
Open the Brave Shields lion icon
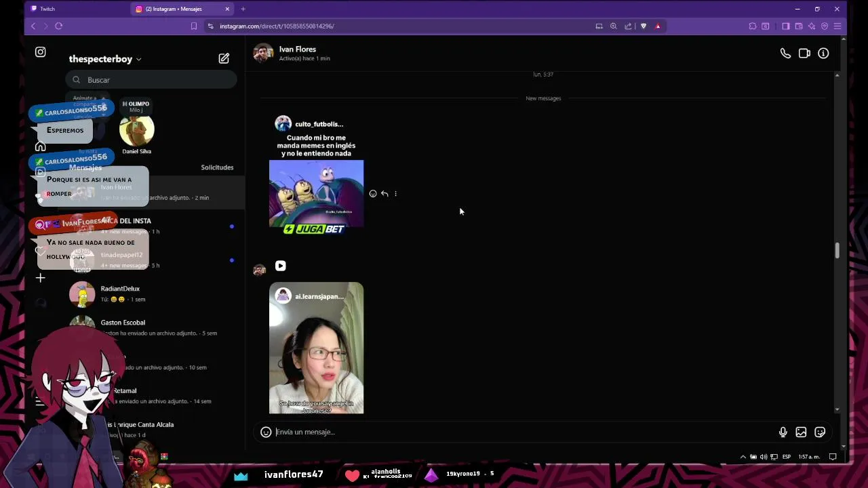[x=643, y=26]
